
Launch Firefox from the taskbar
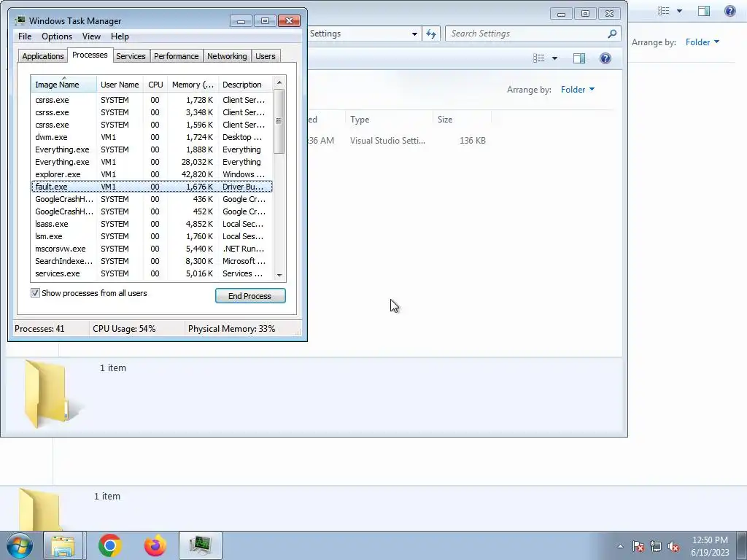click(x=155, y=545)
